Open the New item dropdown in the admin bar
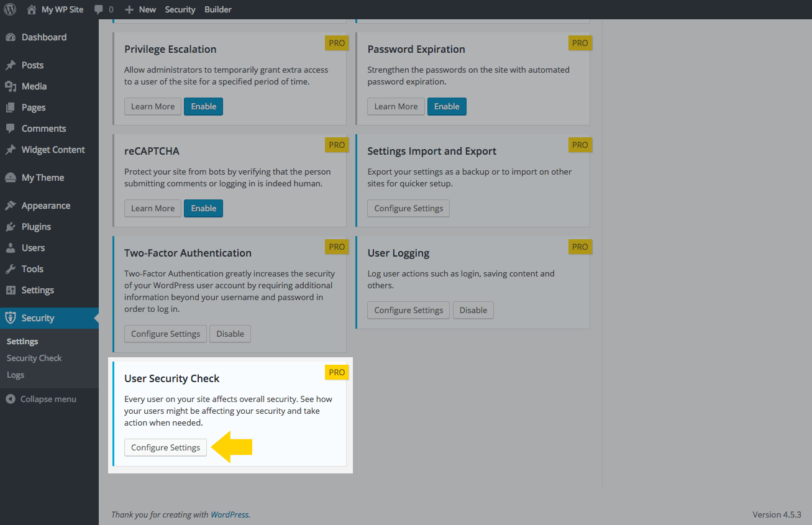 pyautogui.click(x=140, y=9)
